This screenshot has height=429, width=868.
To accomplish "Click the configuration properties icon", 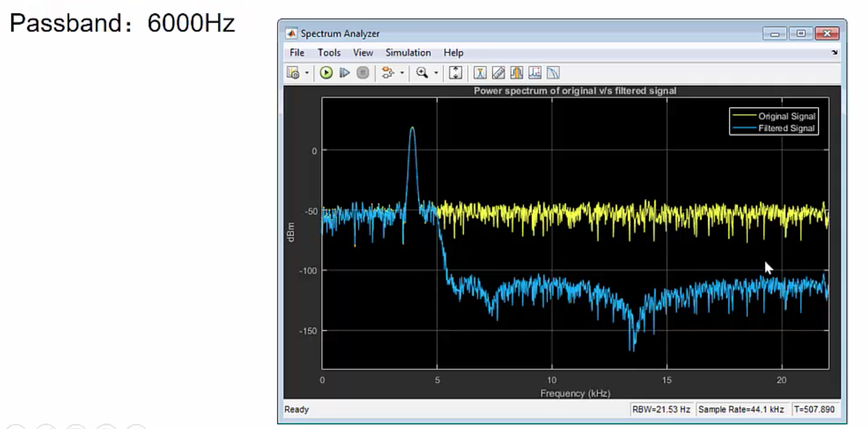I will (x=293, y=73).
